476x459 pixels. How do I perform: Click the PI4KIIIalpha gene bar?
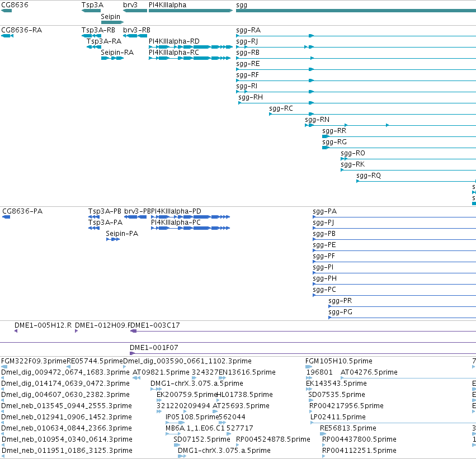tap(191, 11)
